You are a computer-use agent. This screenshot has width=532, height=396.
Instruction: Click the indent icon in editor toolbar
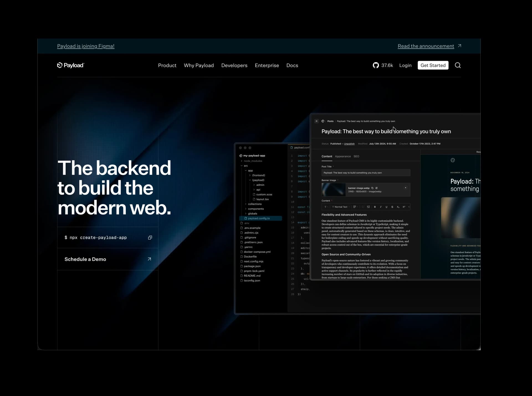click(x=368, y=207)
